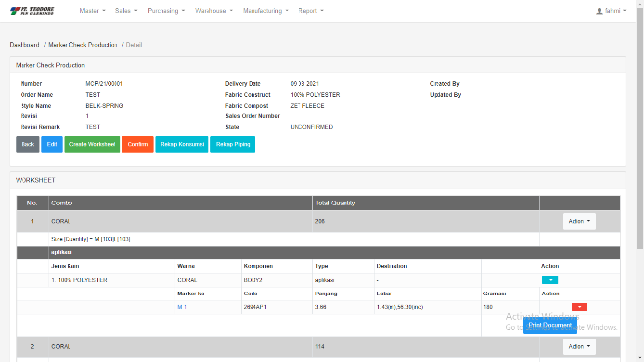Open the Manufacturing menu
The width and height of the screenshot is (644, 362).
click(265, 11)
